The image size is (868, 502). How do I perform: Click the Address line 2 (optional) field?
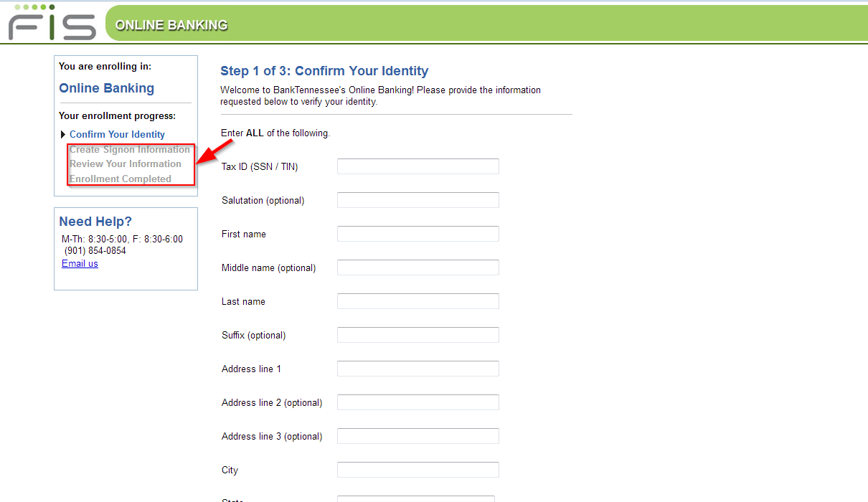tap(418, 402)
